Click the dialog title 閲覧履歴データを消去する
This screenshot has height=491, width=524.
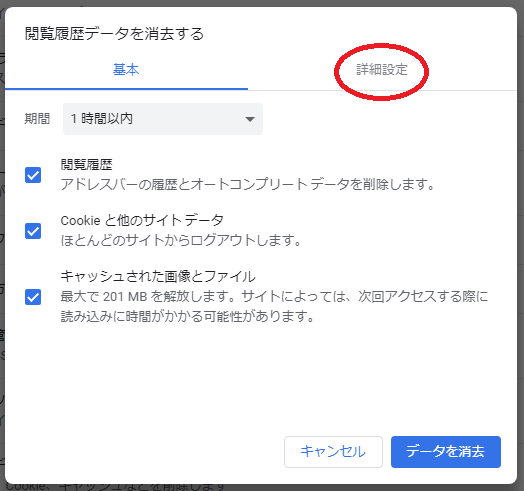click(x=114, y=34)
